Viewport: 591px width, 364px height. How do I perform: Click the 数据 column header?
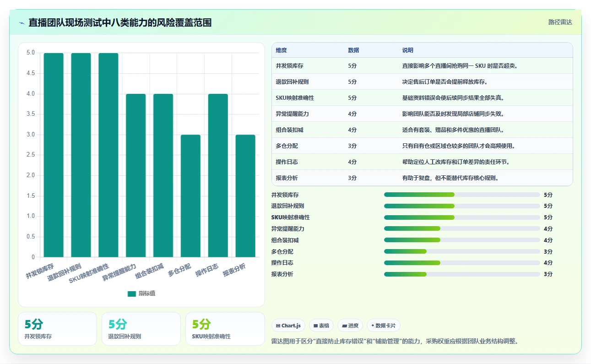pos(353,50)
